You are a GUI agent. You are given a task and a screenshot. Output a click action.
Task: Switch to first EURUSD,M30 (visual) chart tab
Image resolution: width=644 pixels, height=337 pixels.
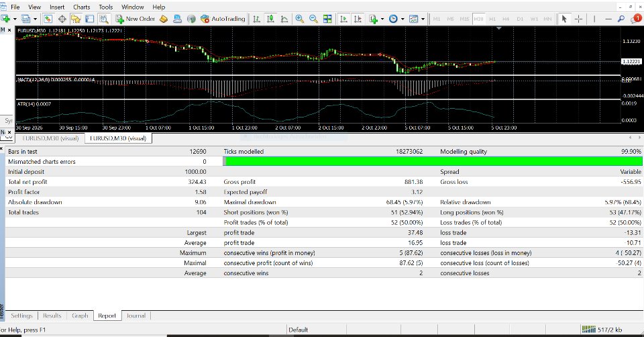pos(50,138)
